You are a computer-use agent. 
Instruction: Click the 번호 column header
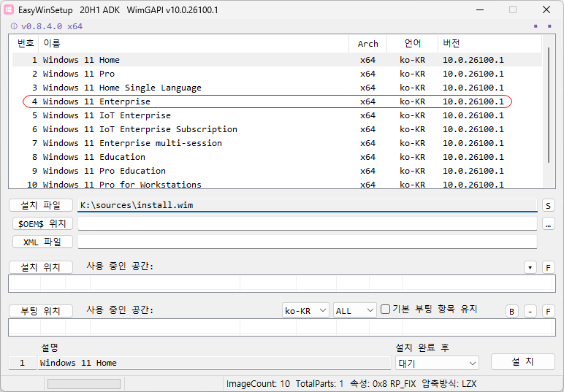(x=25, y=44)
